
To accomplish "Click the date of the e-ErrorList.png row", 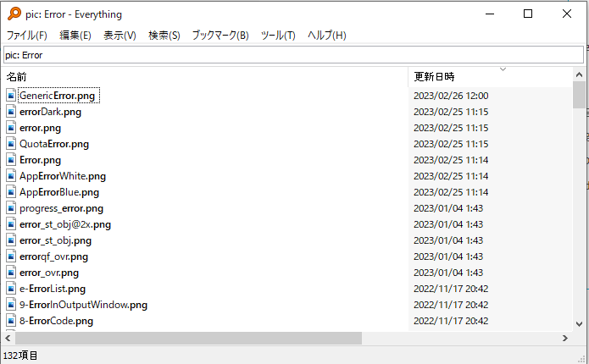I will (451, 289).
